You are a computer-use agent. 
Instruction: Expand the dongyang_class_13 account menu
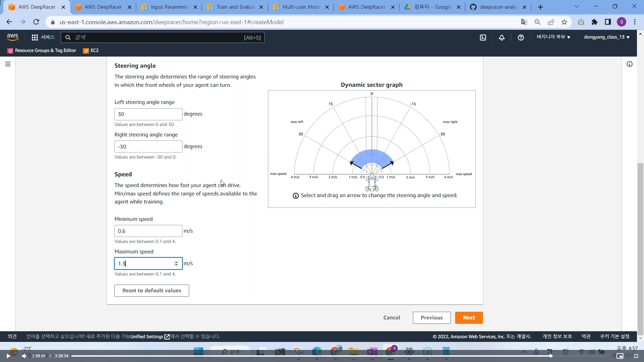click(x=606, y=37)
